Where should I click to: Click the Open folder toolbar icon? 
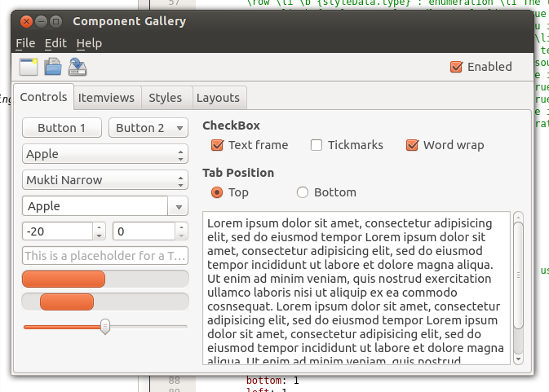pos(53,67)
